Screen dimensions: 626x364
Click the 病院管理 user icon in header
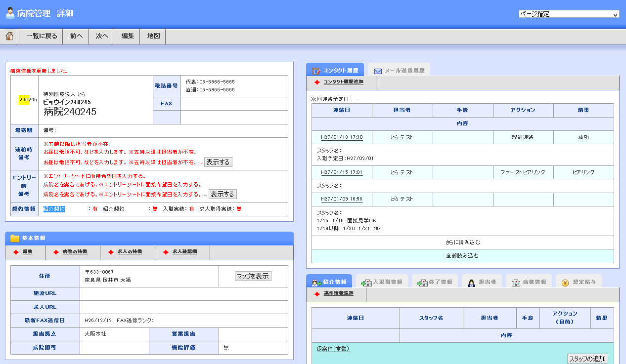10,13
